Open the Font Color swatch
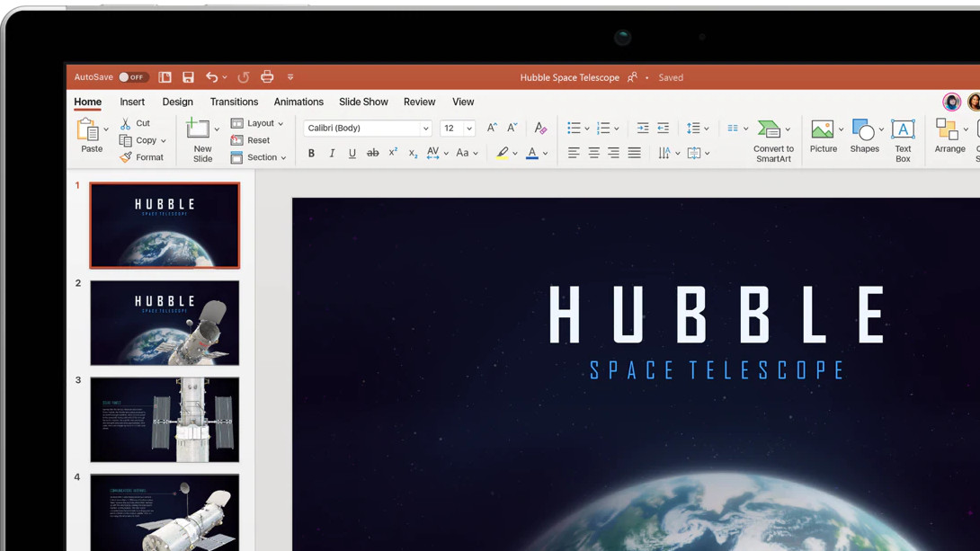This screenshot has width=980, height=551. (x=534, y=154)
